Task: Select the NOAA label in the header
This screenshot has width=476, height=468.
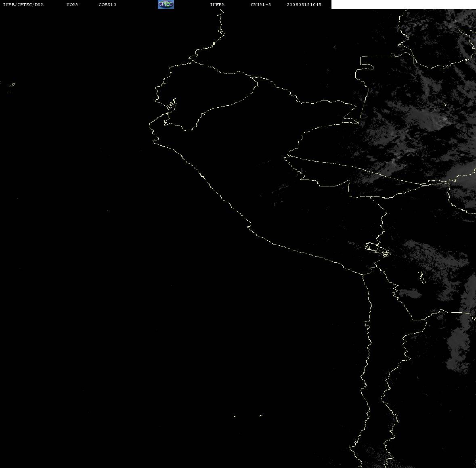Action: [73, 4]
